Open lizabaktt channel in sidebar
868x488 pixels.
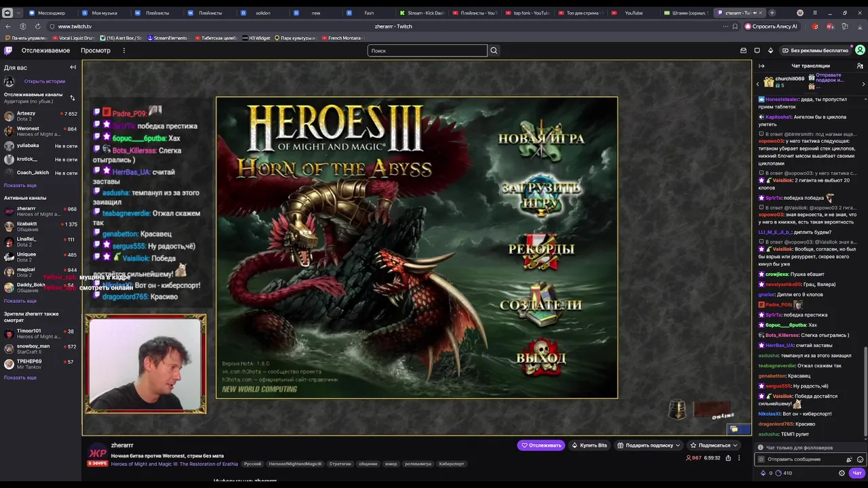pyautogui.click(x=41, y=226)
